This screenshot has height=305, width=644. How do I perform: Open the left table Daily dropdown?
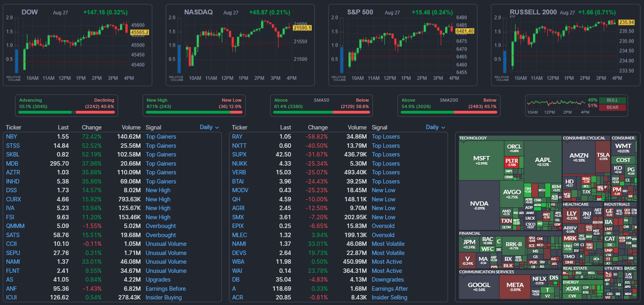click(209, 127)
